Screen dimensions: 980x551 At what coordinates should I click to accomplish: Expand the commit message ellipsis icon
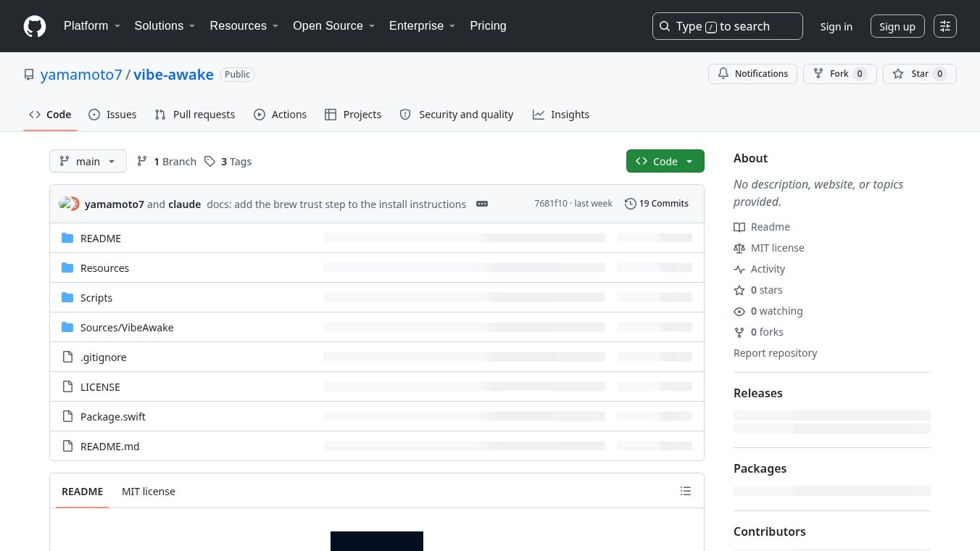(482, 204)
